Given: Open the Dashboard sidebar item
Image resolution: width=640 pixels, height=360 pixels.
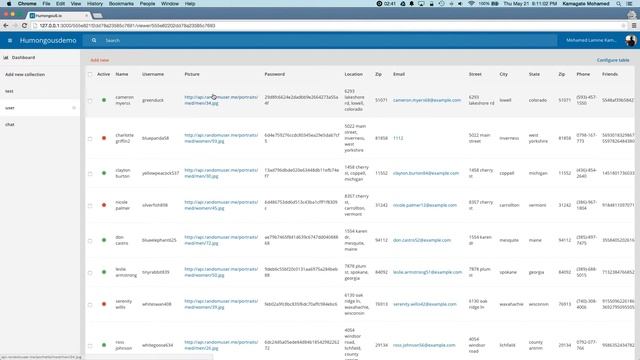Looking at the screenshot, I should [23, 58].
